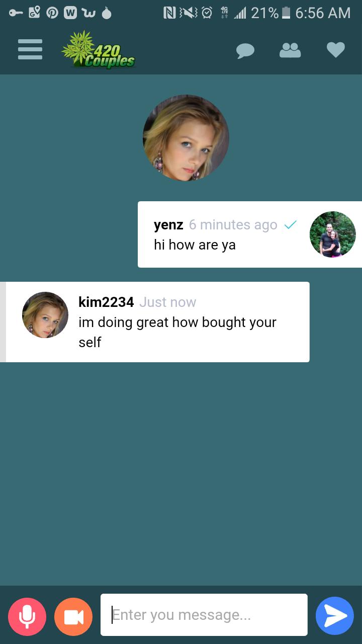Tap the read checkmark on yenz's message
Screen dimensions: 362x644
pyautogui.click(x=290, y=225)
